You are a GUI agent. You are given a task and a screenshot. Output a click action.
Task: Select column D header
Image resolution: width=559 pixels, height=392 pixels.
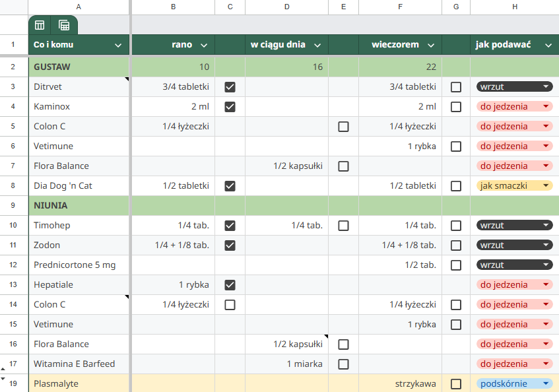(x=286, y=7)
